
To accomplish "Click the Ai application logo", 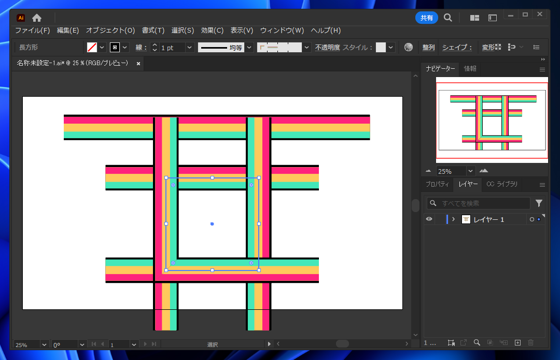I will pyautogui.click(x=21, y=18).
